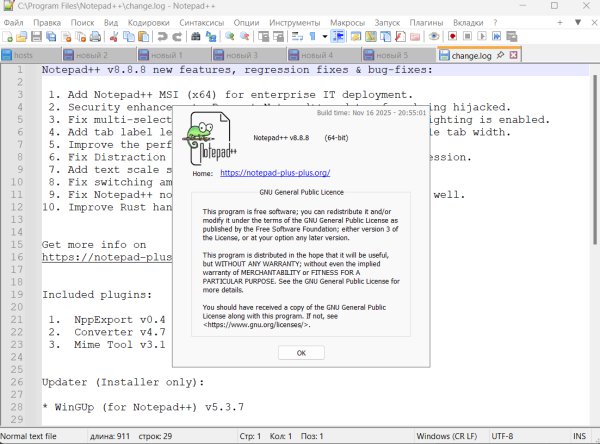Open the Правка menu
This screenshot has height=444, width=600.
coord(47,23)
